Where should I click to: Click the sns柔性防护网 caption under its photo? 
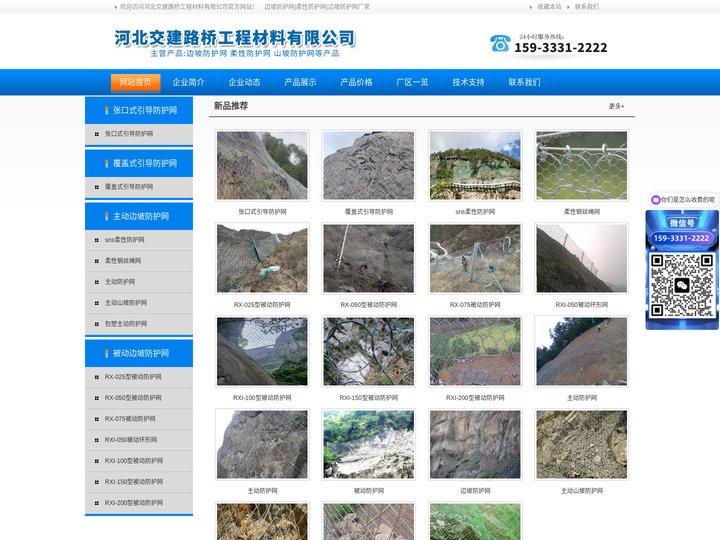[x=475, y=212]
